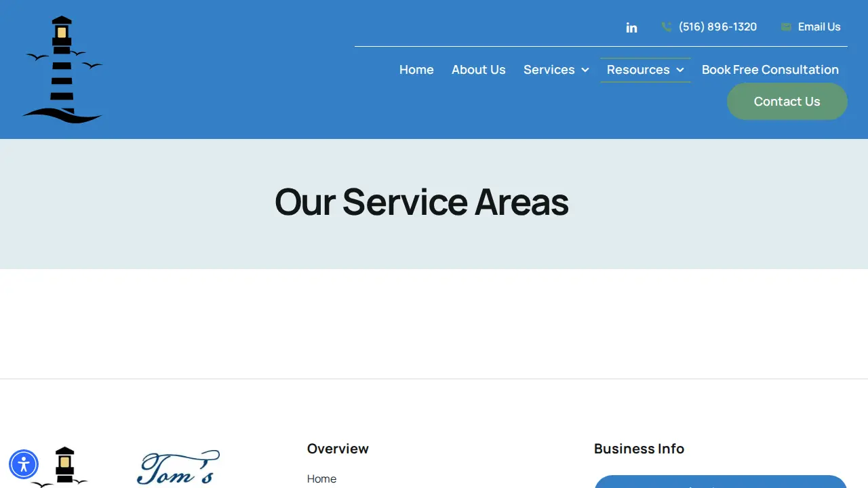Open the LinkedIn profile icon

(631, 28)
